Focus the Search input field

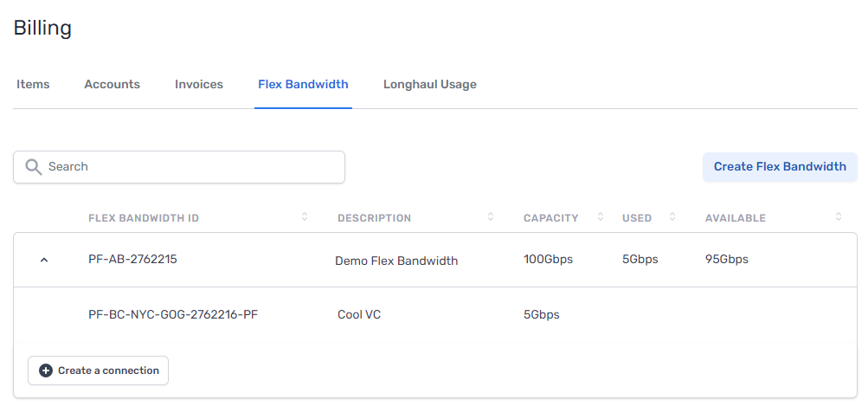[179, 167]
